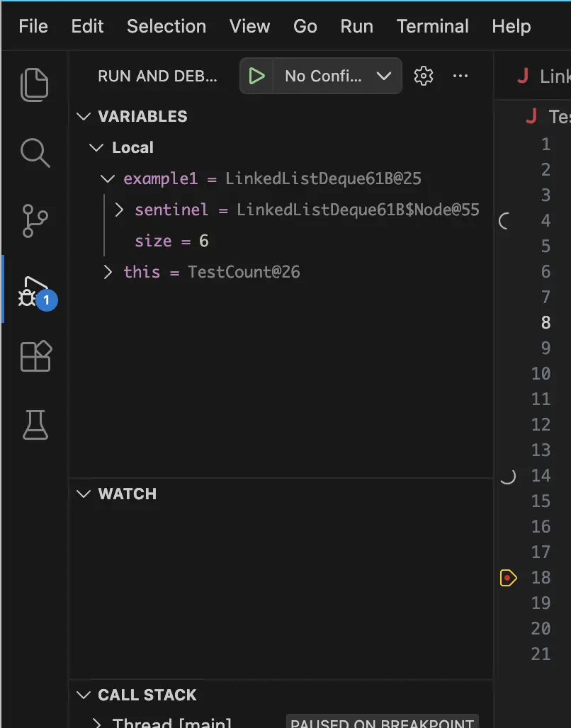Click the green Start Debugging play icon
This screenshot has height=728, width=571.
coord(257,76)
